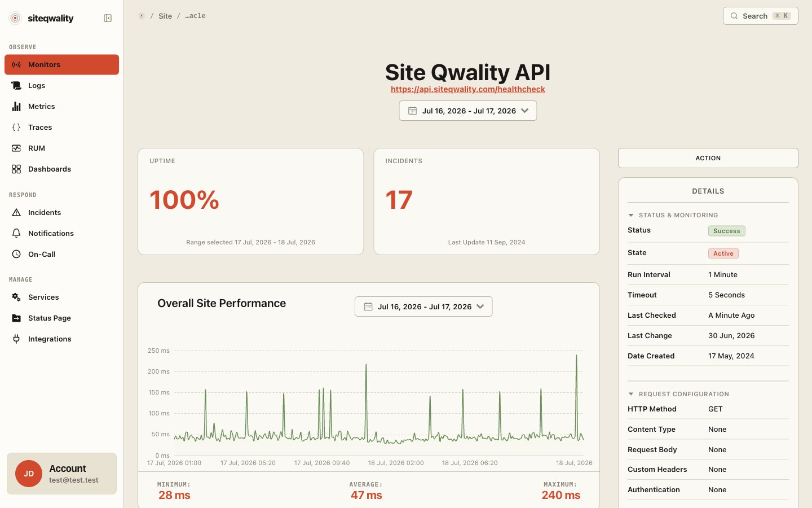Click the highest spike in performance chart
812x508 pixels.
(576, 357)
